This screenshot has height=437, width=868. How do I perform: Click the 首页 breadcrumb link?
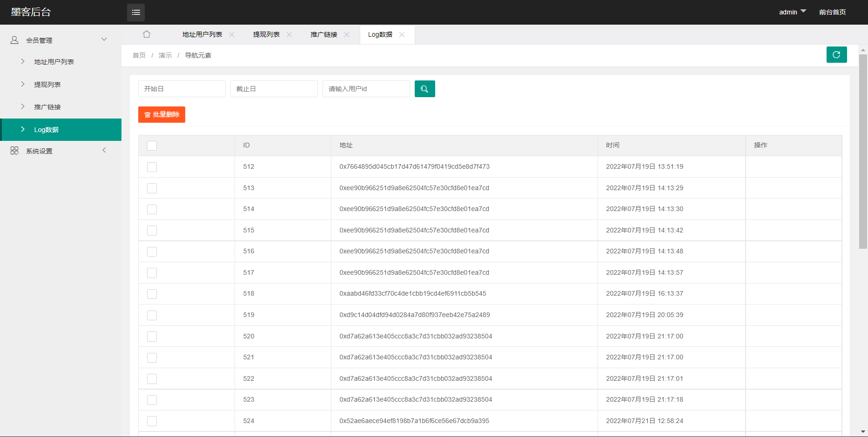tap(139, 55)
